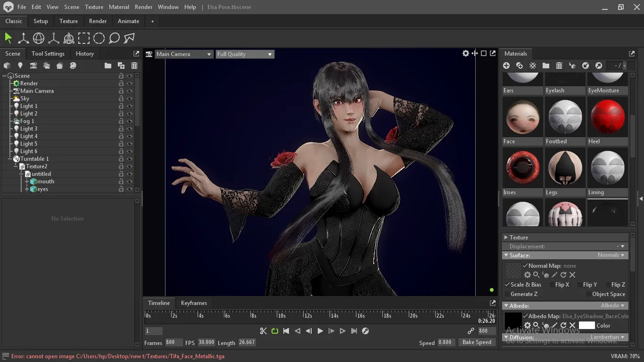The width and height of the screenshot is (644, 362).
Task: Enable the Generate Z checkbox
Action: tap(507, 294)
